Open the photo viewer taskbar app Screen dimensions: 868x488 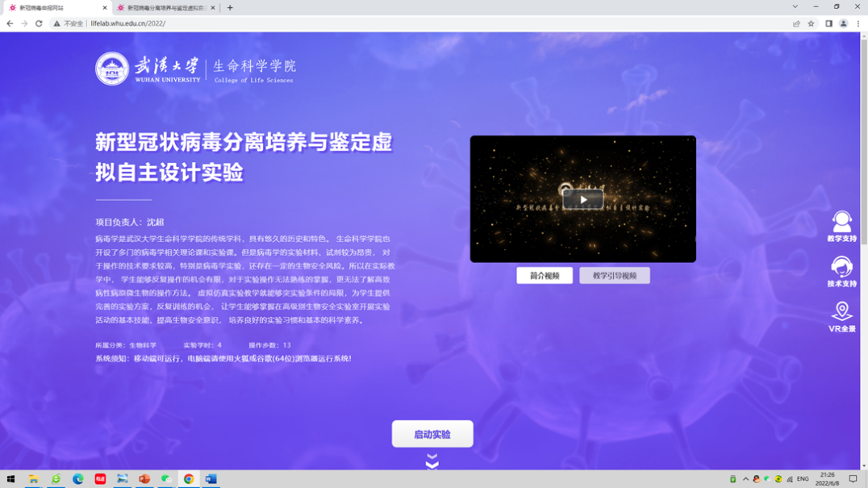(123, 478)
